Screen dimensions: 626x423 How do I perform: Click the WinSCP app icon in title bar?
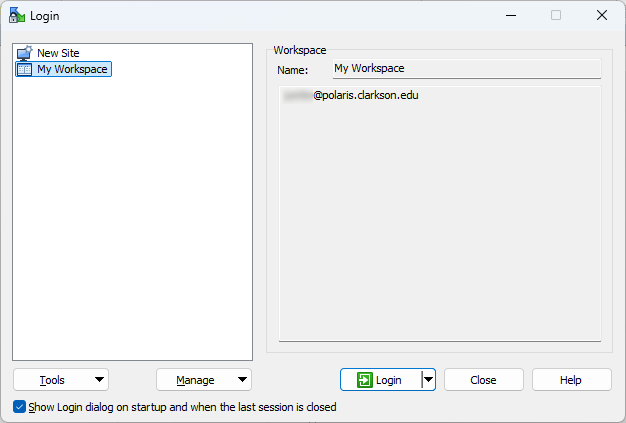pyautogui.click(x=17, y=15)
